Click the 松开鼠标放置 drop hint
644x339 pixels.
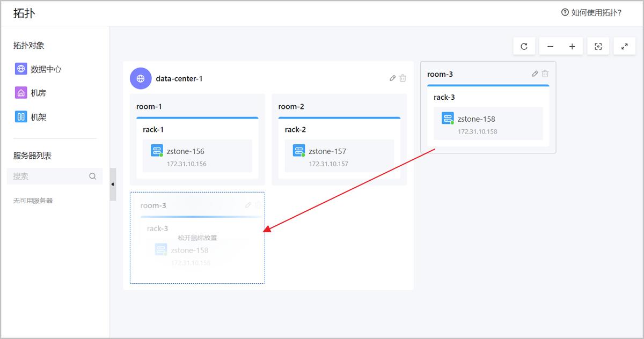click(x=197, y=238)
